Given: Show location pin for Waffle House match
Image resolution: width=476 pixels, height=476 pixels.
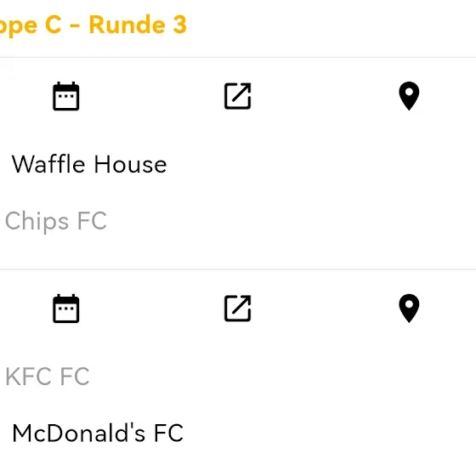Looking at the screenshot, I should 409,96.
